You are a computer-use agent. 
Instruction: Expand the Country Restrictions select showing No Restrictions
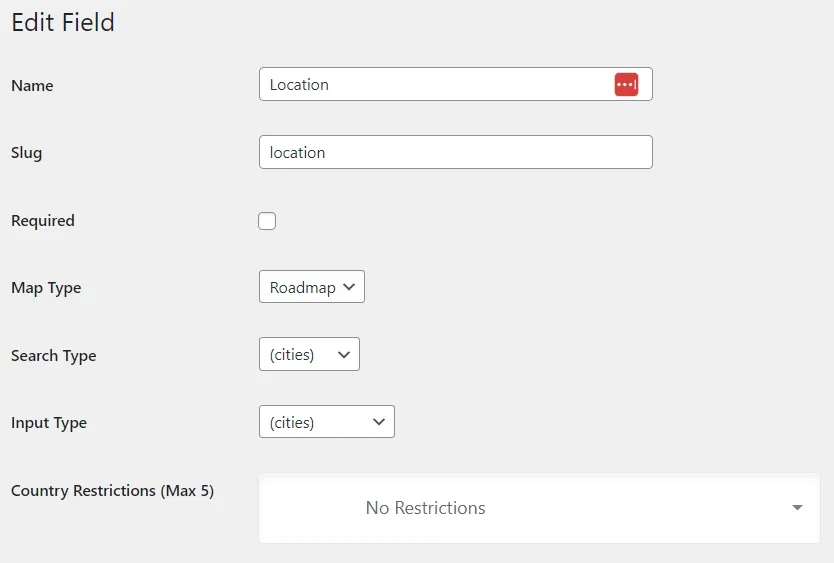pyautogui.click(x=539, y=508)
